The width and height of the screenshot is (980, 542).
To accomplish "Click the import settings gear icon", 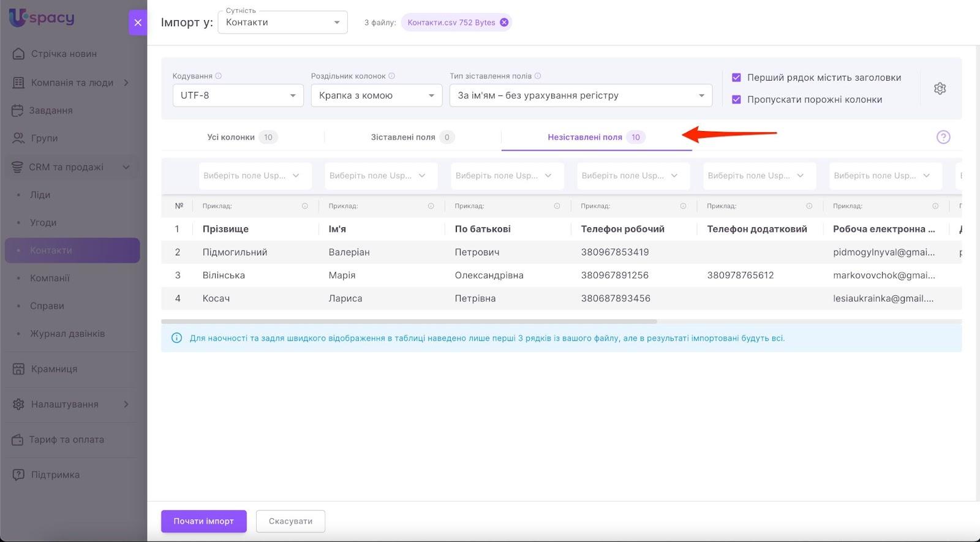I will (x=940, y=89).
